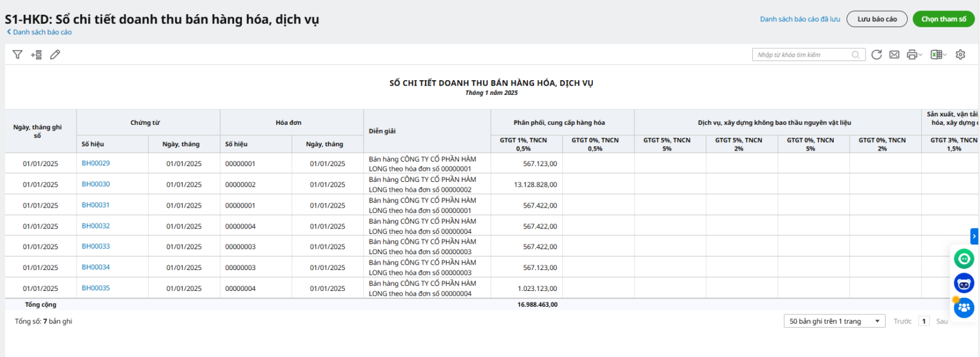This screenshot has width=980, height=357.
Task: Open Danh sách báo cáo đã lưu link
Action: point(800,19)
